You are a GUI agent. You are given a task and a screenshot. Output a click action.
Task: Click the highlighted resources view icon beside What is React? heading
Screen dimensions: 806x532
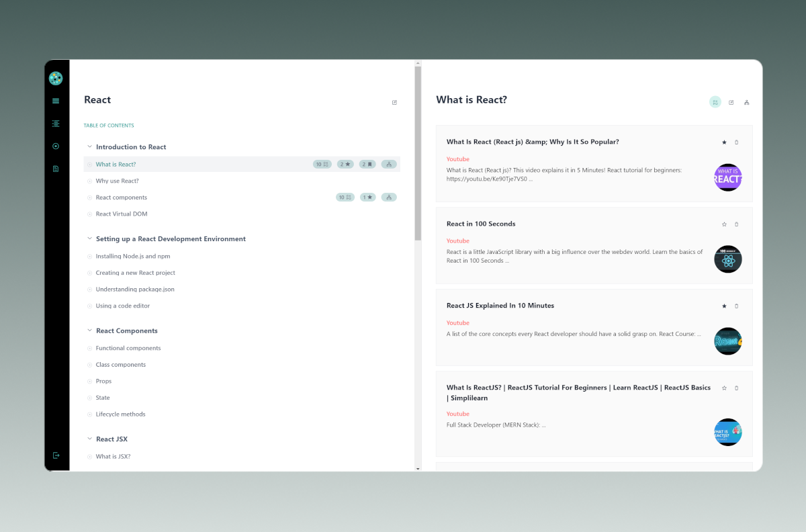[x=715, y=102]
